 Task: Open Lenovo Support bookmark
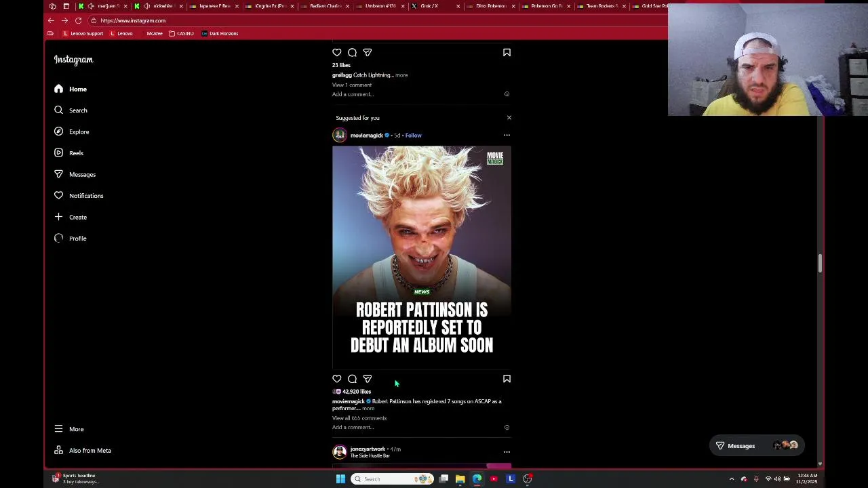click(83, 33)
